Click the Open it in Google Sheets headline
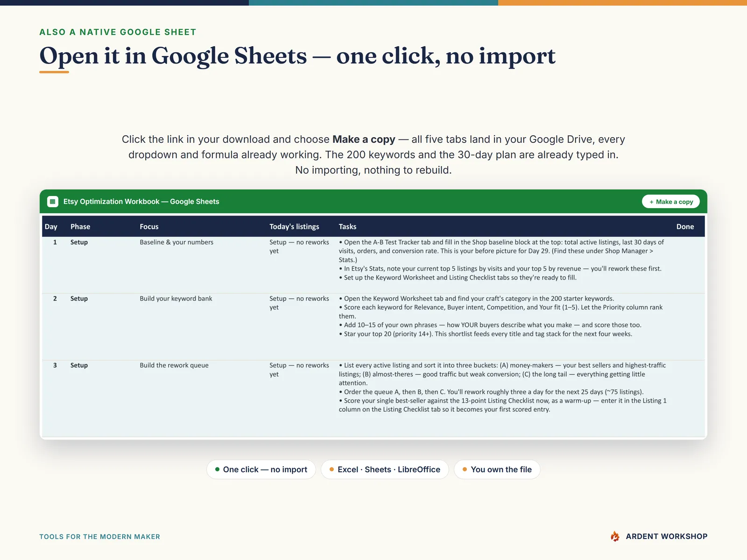747x560 pixels. click(x=297, y=56)
